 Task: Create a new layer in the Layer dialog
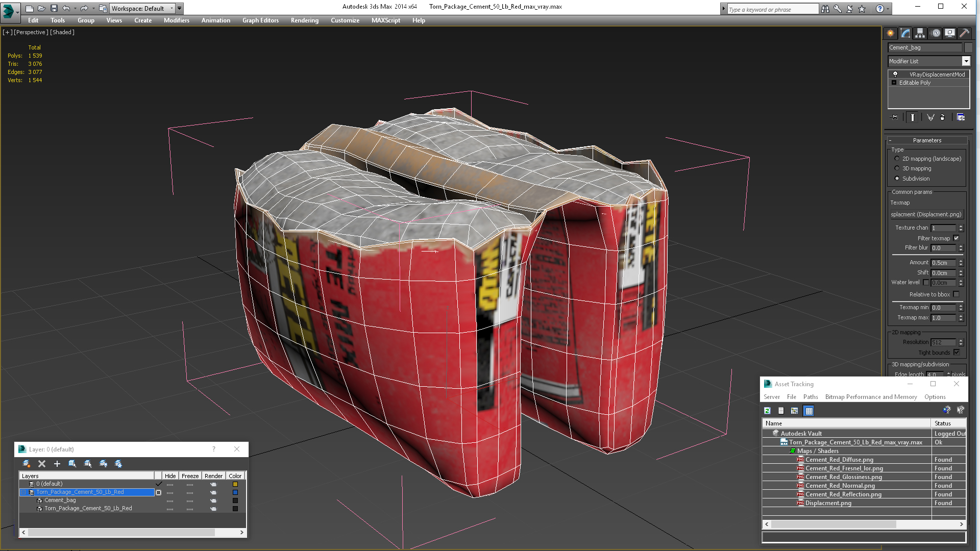coord(27,464)
